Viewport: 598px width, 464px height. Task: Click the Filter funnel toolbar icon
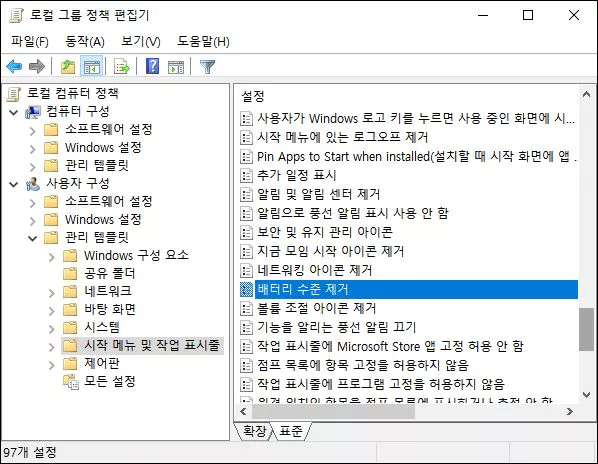[207, 67]
